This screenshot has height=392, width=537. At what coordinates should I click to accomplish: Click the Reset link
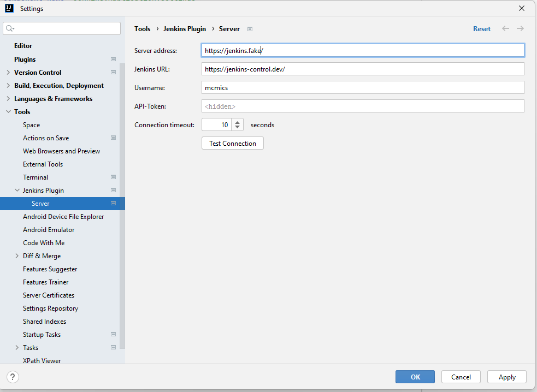482,29
